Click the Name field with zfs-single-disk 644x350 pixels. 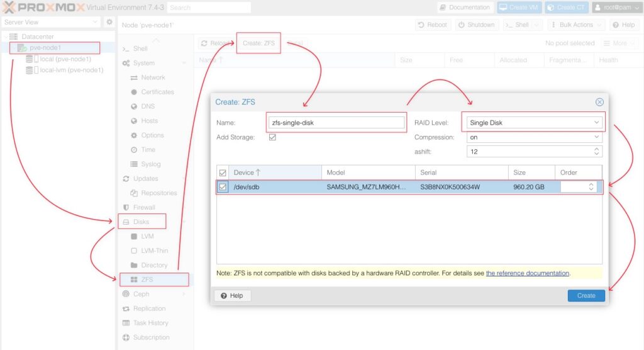click(x=336, y=123)
